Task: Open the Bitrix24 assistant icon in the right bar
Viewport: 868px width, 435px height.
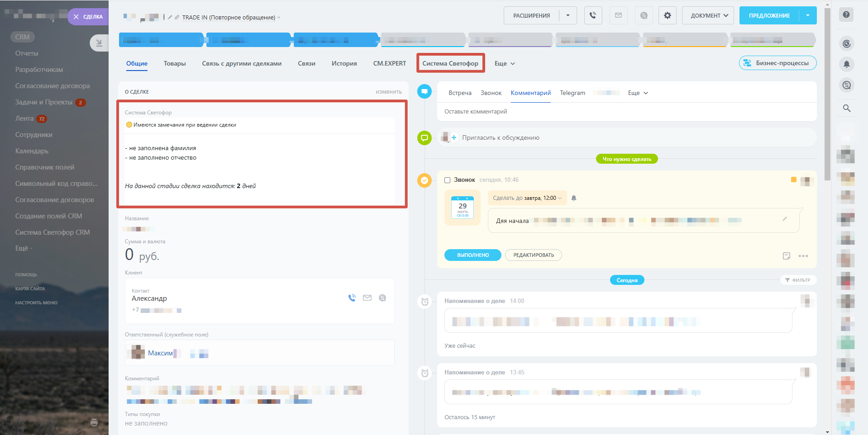Action: point(847,44)
